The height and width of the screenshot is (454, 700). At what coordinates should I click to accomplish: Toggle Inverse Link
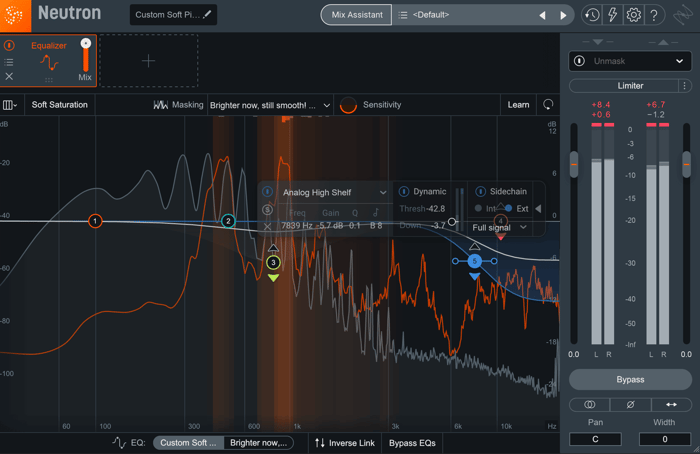click(345, 443)
